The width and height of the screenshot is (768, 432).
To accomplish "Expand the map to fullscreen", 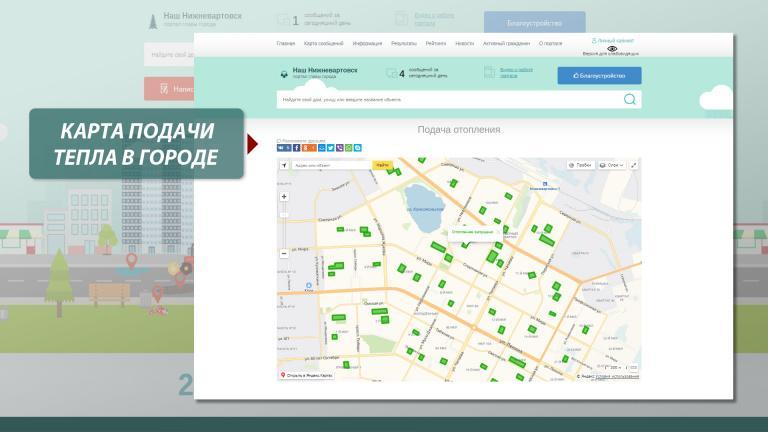I will click(x=633, y=165).
